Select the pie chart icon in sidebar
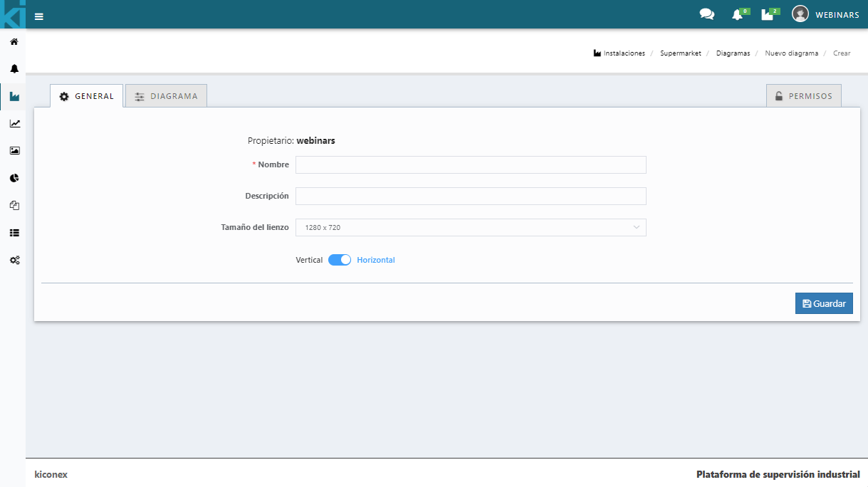Image resolution: width=868 pixels, height=487 pixels. click(x=14, y=178)
